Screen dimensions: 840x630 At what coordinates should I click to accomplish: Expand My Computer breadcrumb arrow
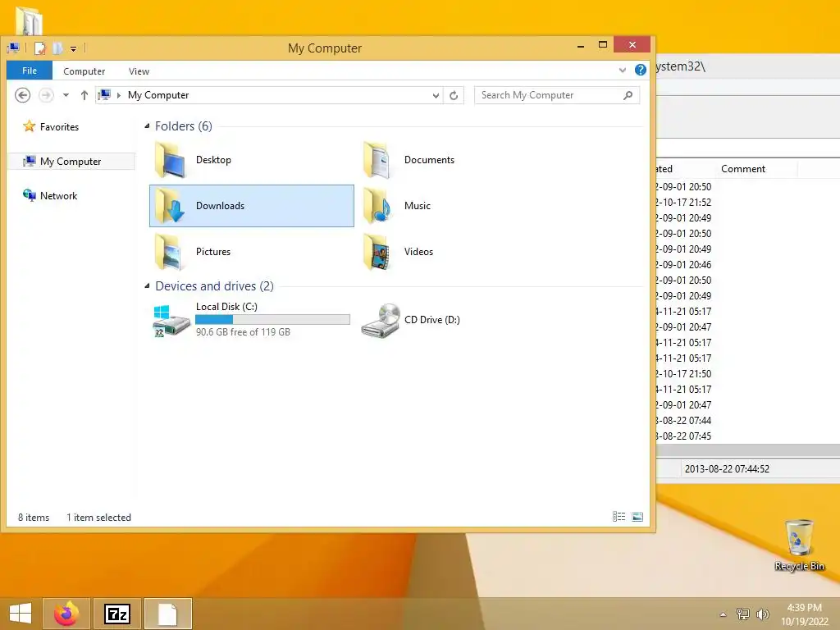119,95
